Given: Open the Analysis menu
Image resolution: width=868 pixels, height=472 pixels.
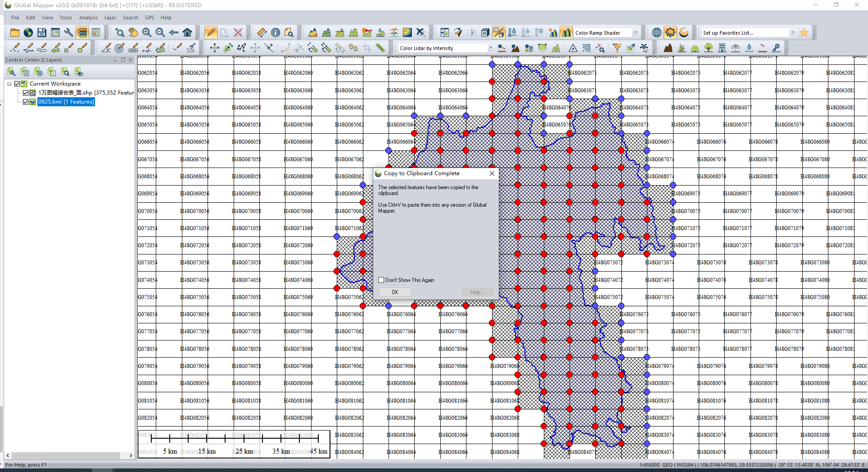Looking at the screenshot, I should click(x=88, y=18).
